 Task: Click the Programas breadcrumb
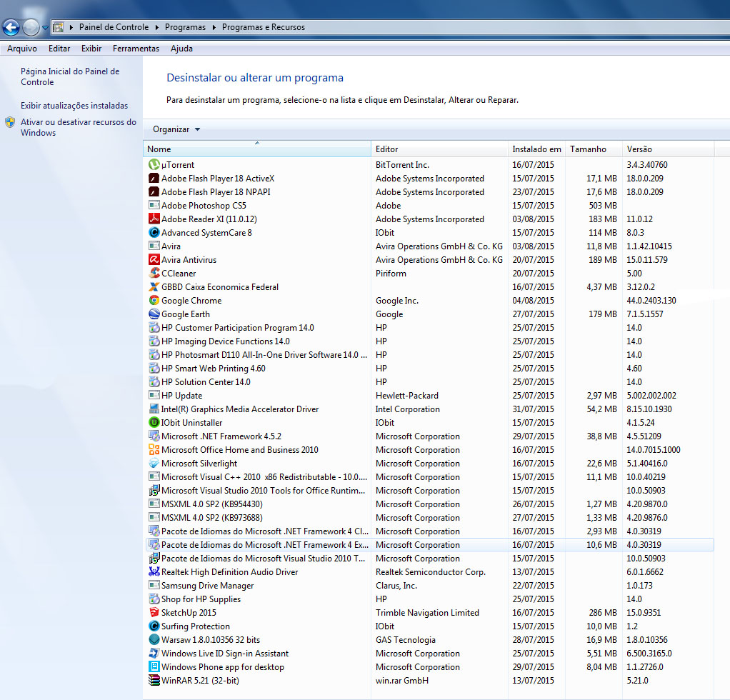coord(185,27)
